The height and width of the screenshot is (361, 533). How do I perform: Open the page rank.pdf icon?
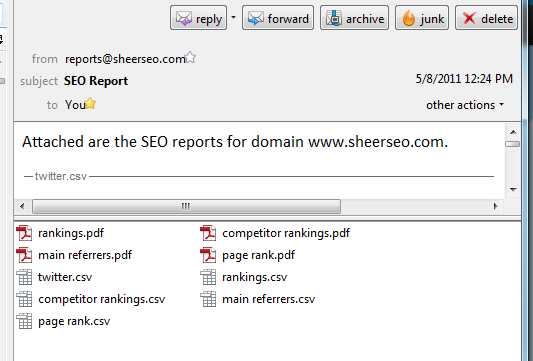tap(208, 255)
